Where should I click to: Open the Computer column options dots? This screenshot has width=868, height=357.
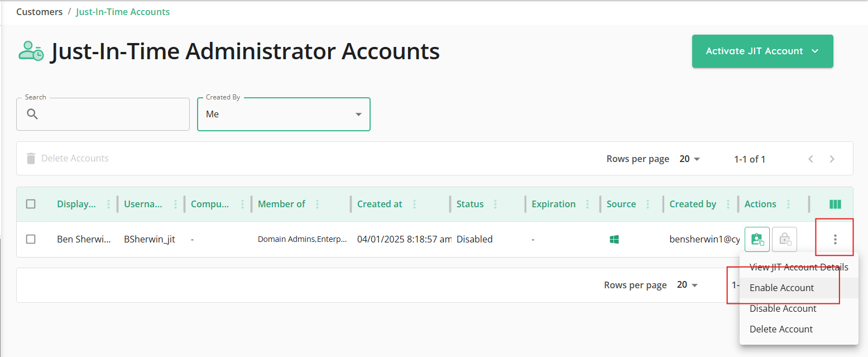tap(242, 204)
